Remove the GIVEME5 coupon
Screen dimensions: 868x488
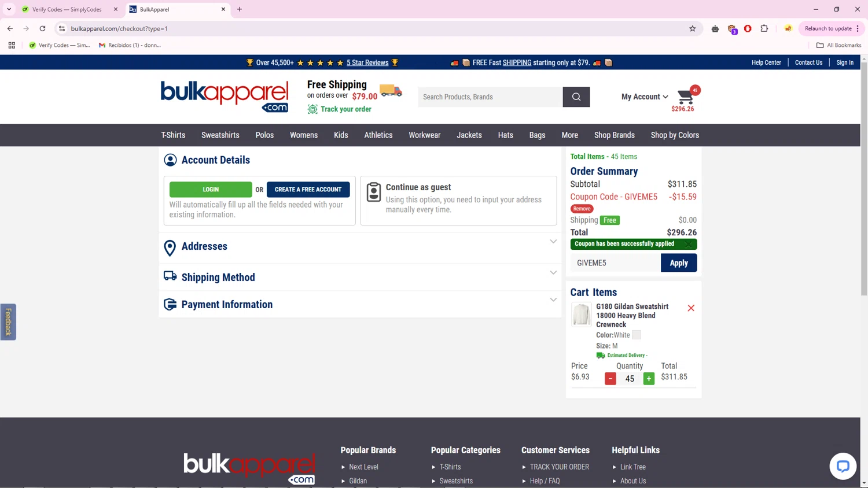click(x=582, y=209)
